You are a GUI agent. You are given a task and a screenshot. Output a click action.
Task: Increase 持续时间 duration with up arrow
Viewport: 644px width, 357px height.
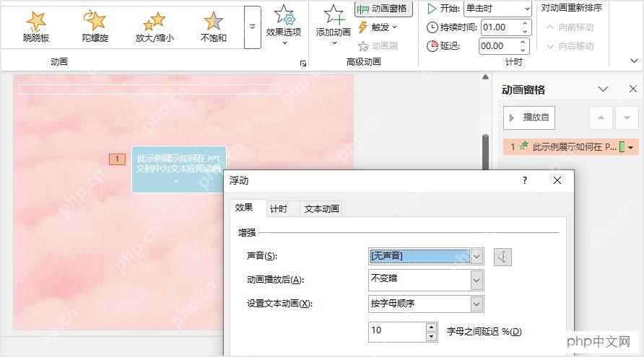[x=525, y=23]
